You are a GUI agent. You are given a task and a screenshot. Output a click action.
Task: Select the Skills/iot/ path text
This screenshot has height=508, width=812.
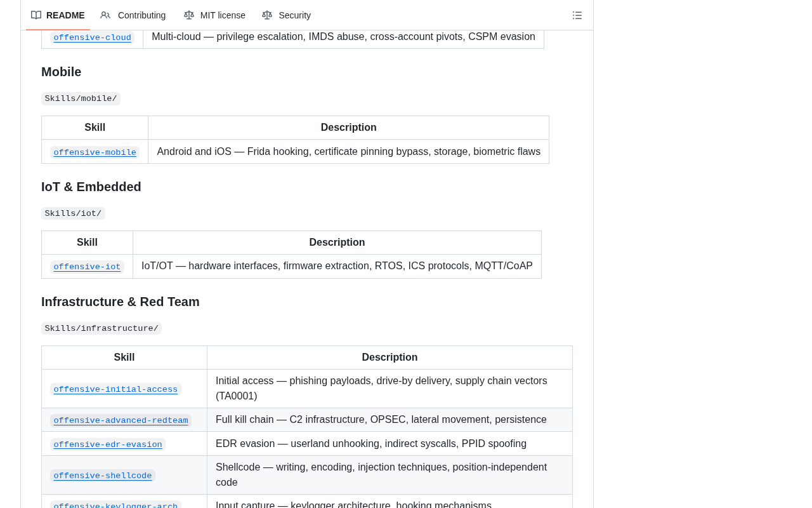click(73, 213)
